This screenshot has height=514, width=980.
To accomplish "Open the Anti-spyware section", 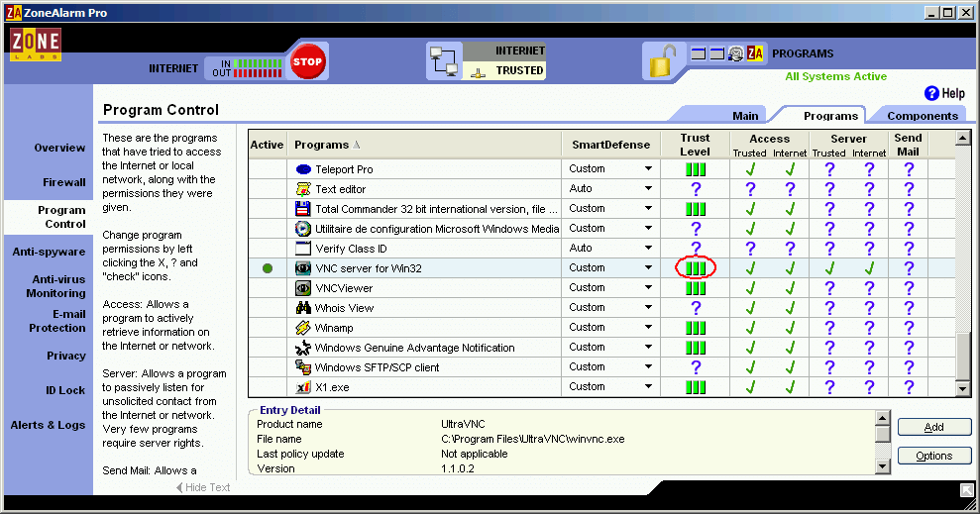I will [49, 252].
